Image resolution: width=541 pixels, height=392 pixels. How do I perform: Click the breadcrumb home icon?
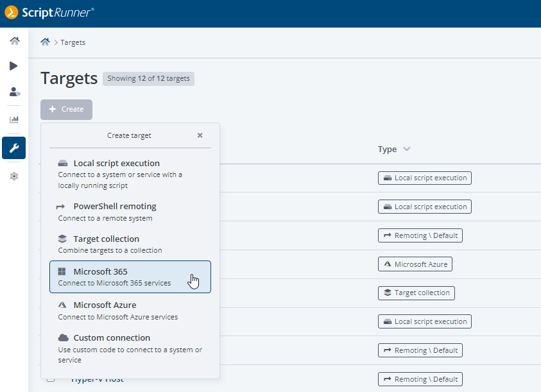(x=45, y=42)
